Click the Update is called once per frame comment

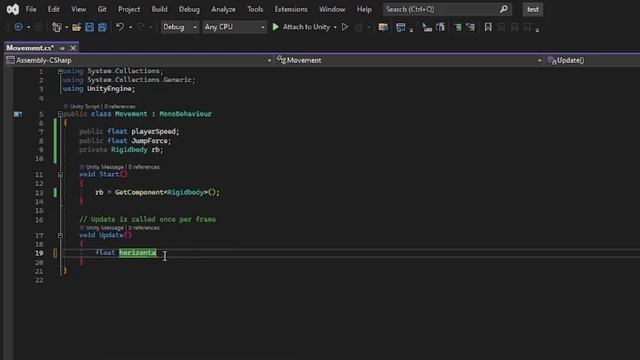pyautogui.click(x=148, y=219)
